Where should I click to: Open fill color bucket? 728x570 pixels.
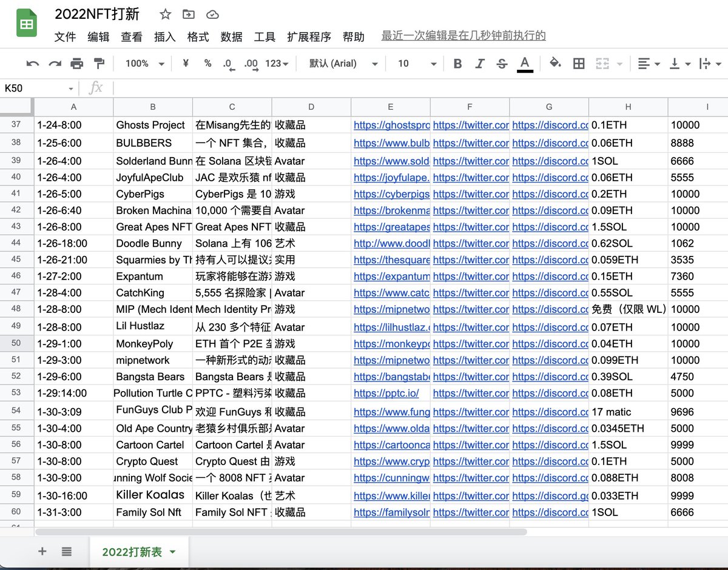pyautogui.click(x=555, y=63)
